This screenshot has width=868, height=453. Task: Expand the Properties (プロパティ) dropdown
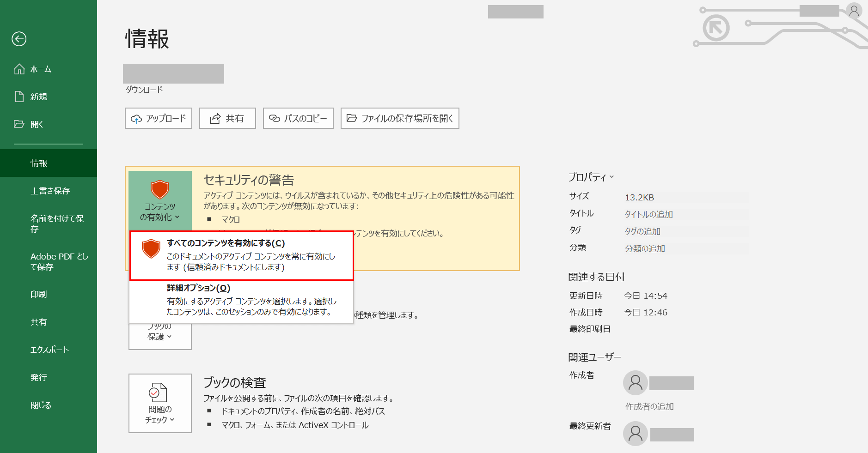coord(612,176)
